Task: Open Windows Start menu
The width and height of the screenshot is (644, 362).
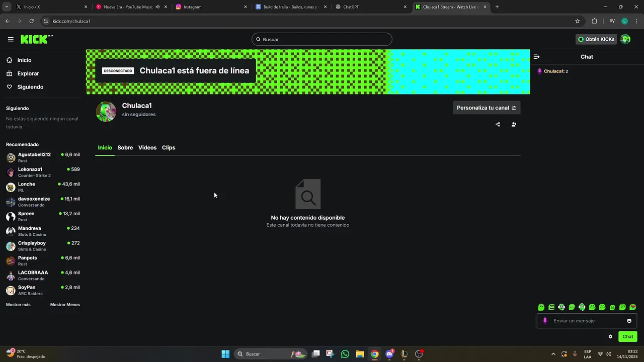Action: 225,354
